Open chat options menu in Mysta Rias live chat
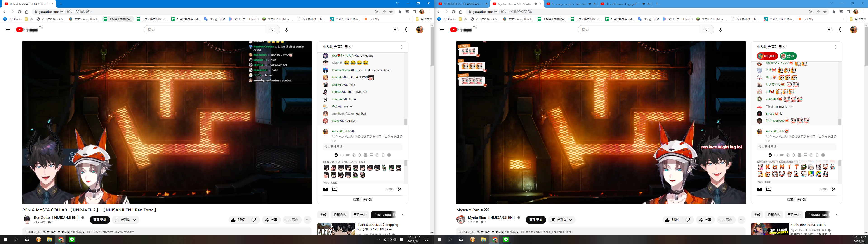Viewport: 868px width, 244px height. click(x=835, y=47)
